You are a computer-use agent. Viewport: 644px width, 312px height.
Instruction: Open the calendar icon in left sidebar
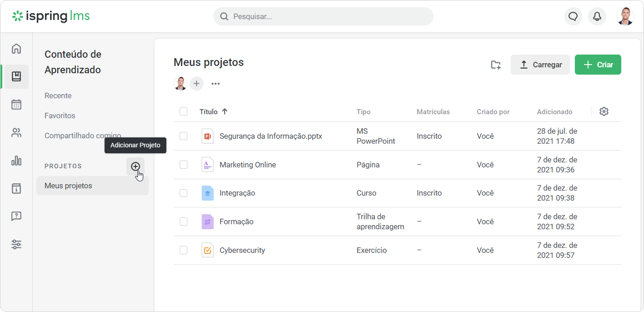point(16,105)
